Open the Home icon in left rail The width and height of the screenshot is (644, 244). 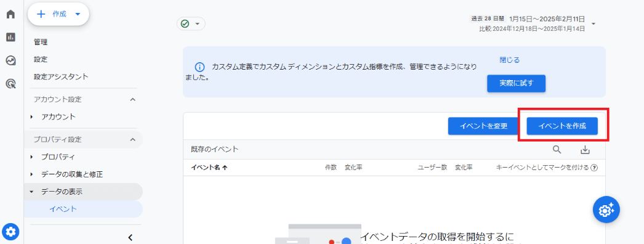click(10, 14)
